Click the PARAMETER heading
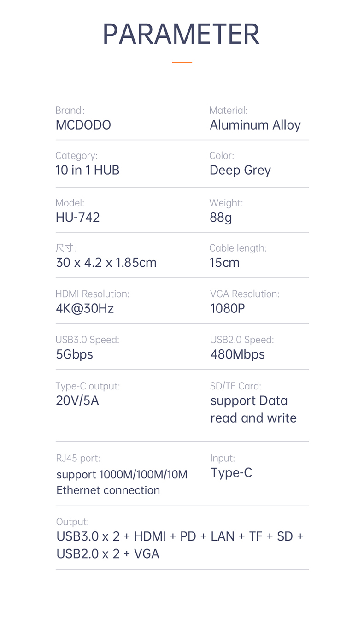Image resolution: width=364 pixels, height=624 pixels. (181, 34)
